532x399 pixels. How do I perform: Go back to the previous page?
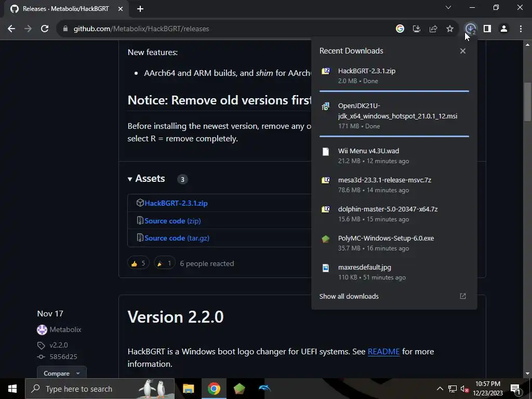(x=11, y=29)
